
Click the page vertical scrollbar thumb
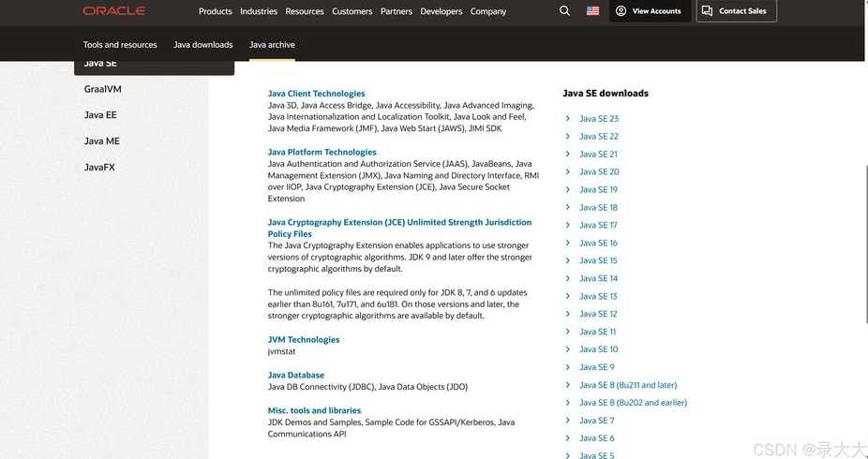coord(866,243)
